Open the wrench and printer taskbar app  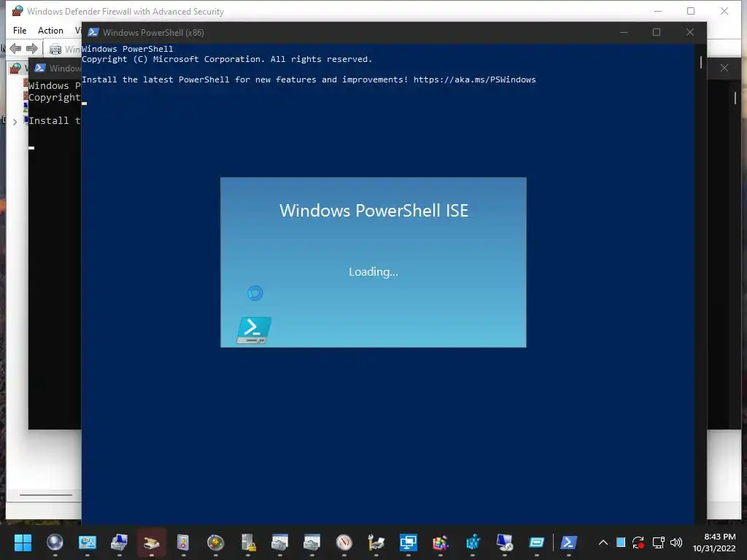(376, 542)
